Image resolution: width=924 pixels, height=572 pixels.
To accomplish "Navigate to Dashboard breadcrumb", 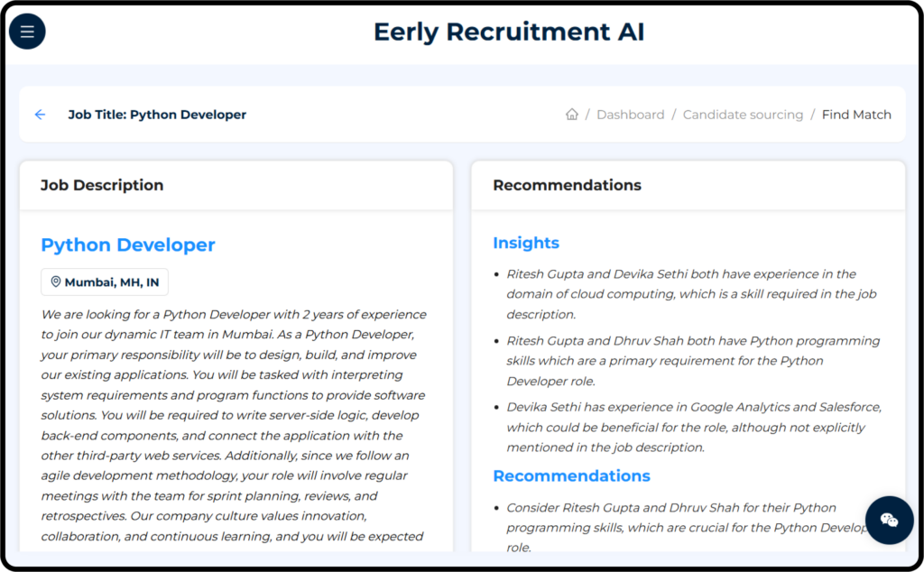I will point(630,115).
